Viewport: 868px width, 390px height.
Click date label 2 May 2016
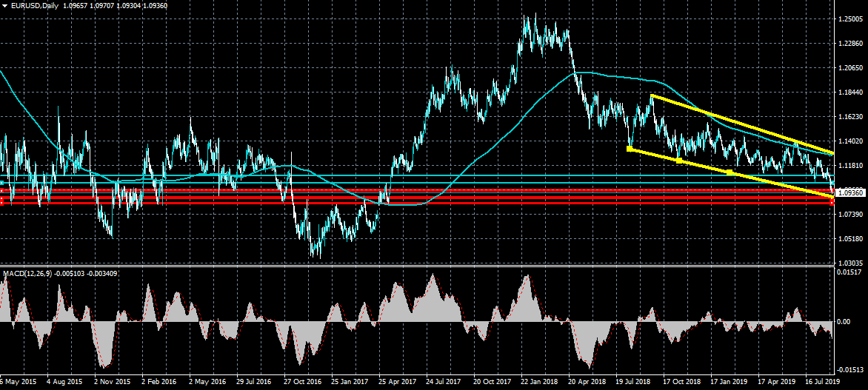point(207,382)
